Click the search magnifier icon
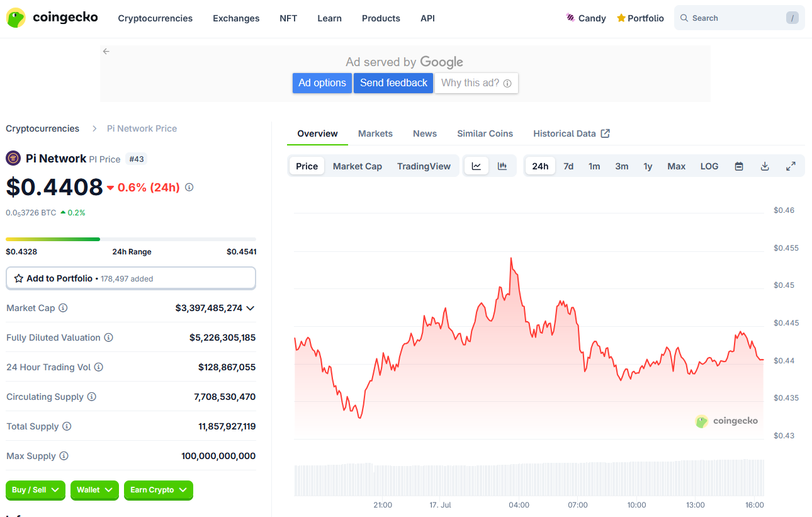The image size is (812, 517). (684, 18)
